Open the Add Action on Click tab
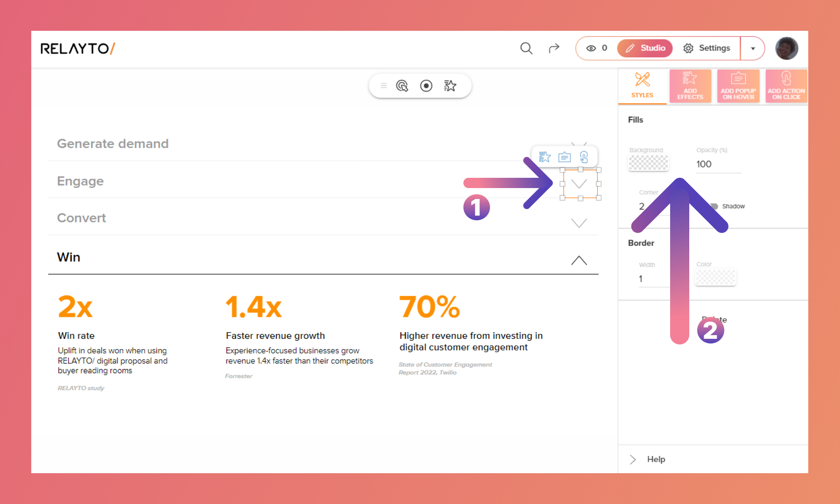The height and width of the screenshot is (504, 840). (786, 86)
